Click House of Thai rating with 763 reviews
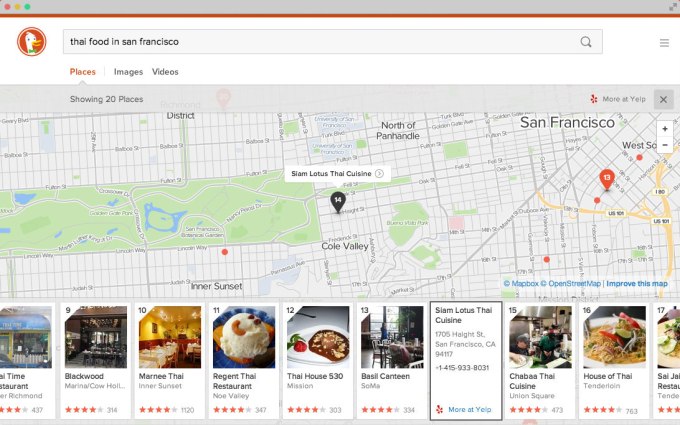The width and height of the screenshot is (680, 425). 611,410
